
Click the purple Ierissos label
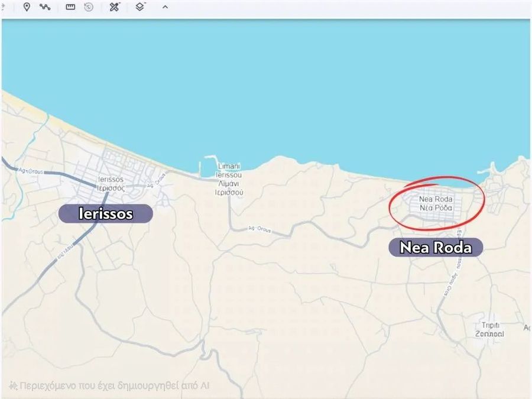(106, 213)
